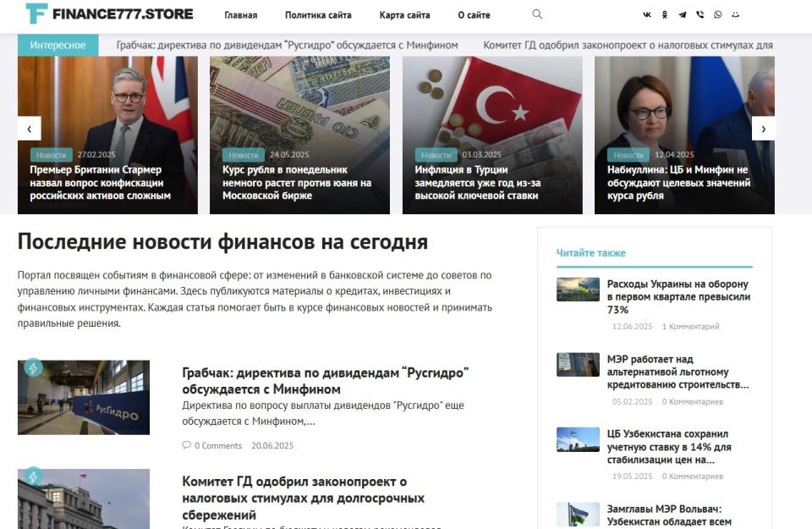Click the date 12.04.2025 on Набиуллина slide
Screen dimensions: 812x529
tap(674, 155)
